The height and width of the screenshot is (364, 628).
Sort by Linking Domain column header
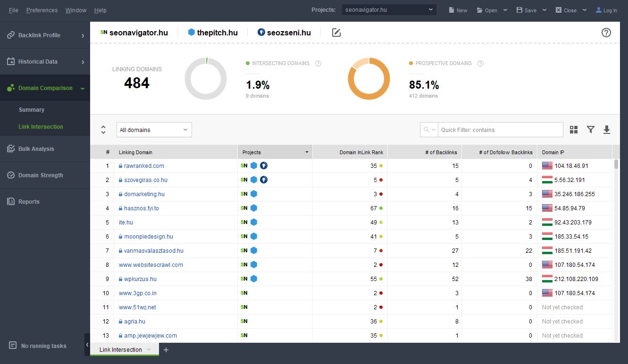pyautogui.click(x=176, y=152)
